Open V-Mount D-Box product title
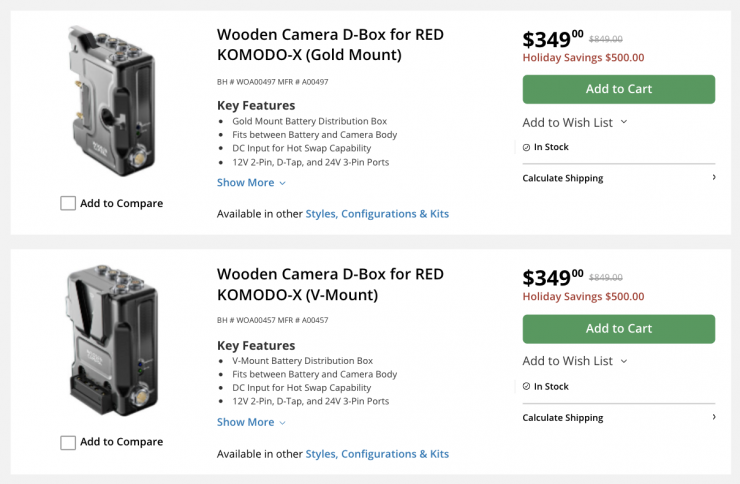 coord(330,284)
